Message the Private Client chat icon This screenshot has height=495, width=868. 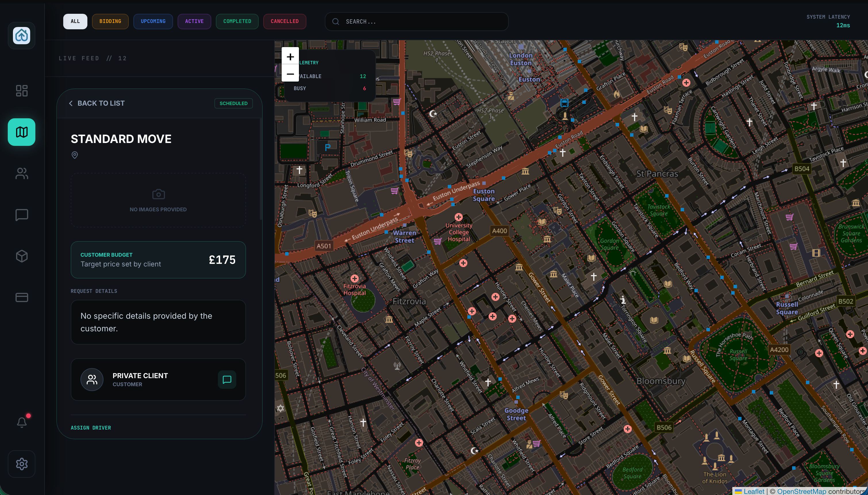click(226, 379)
